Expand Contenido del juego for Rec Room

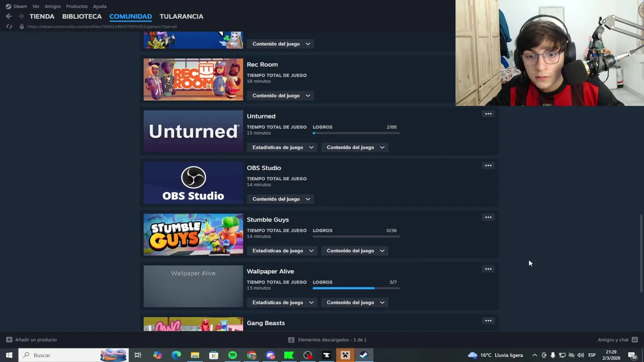(x=281, y=96)
